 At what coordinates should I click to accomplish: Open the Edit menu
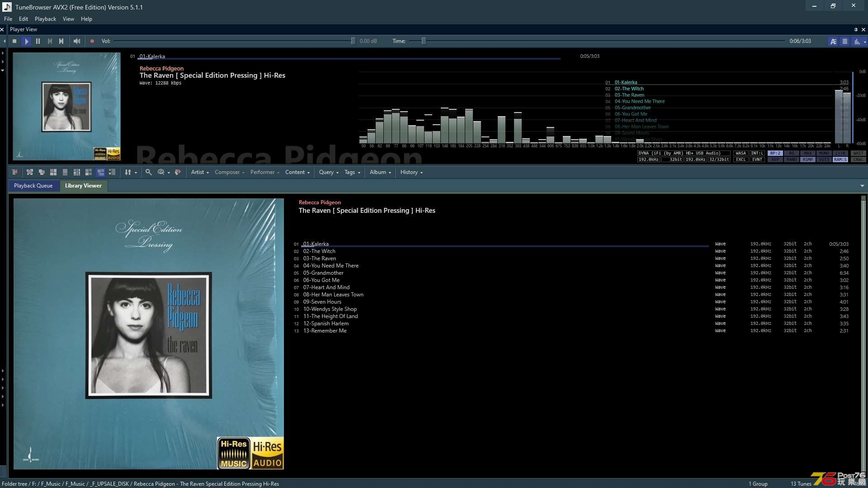24,19
